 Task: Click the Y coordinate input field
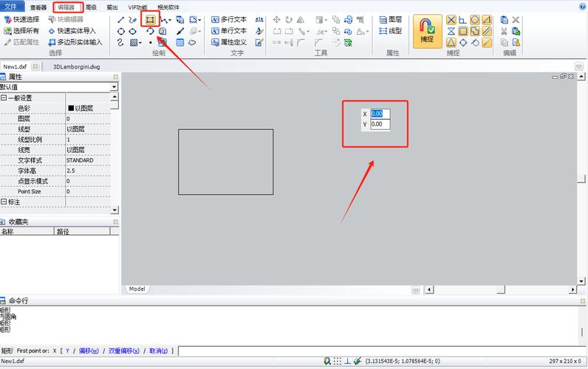pos(380,125)
